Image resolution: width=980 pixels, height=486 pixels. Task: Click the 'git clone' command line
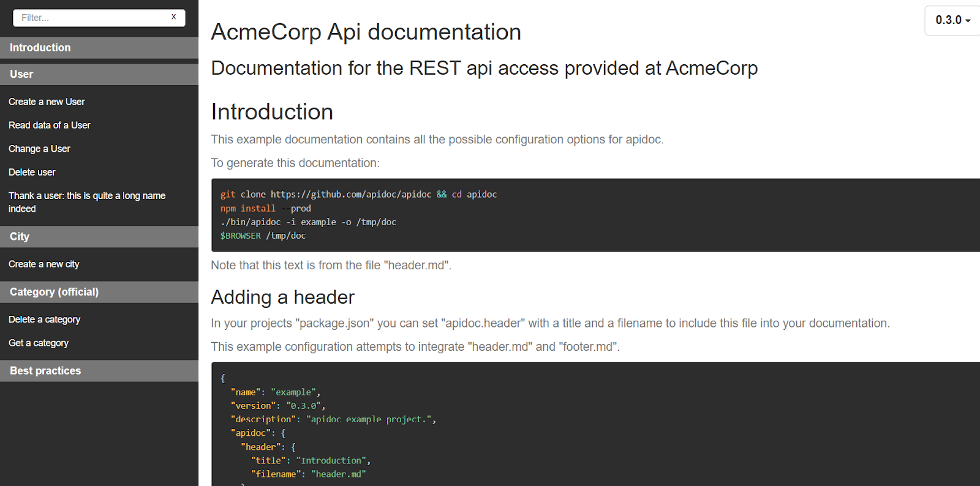point(358,195)
